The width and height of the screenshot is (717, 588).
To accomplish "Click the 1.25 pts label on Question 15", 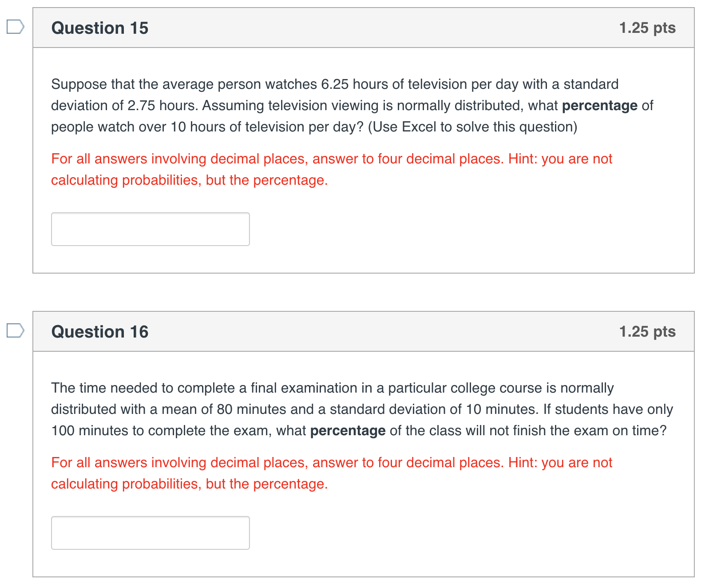I will tap(647, 28).
